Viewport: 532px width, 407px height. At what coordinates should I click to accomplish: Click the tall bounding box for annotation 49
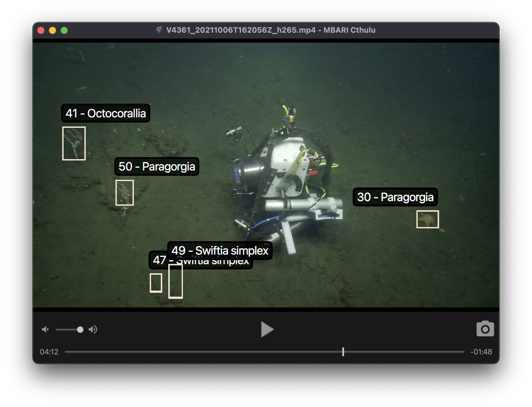pyautogui.click(x=176, y=281)
